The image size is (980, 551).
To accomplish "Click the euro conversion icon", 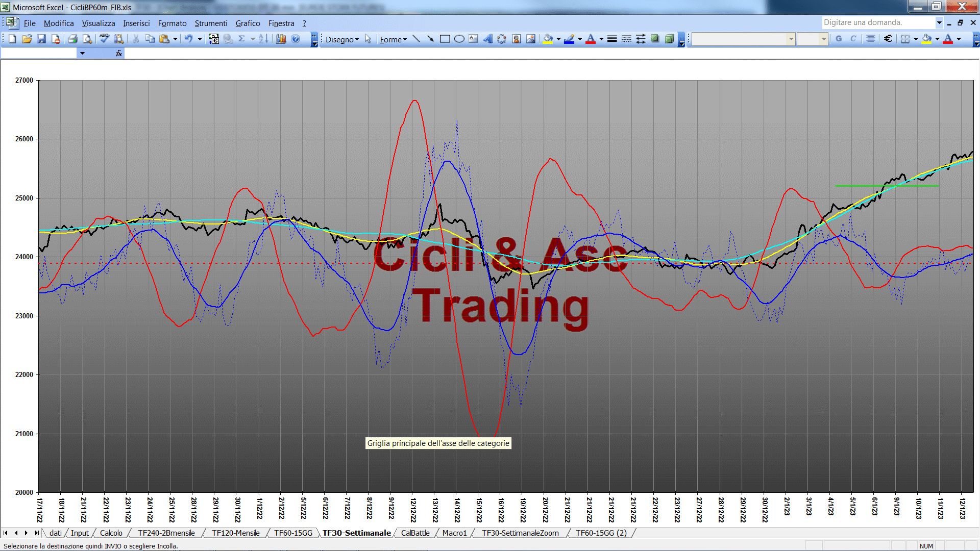I will [x=214, y=39].
